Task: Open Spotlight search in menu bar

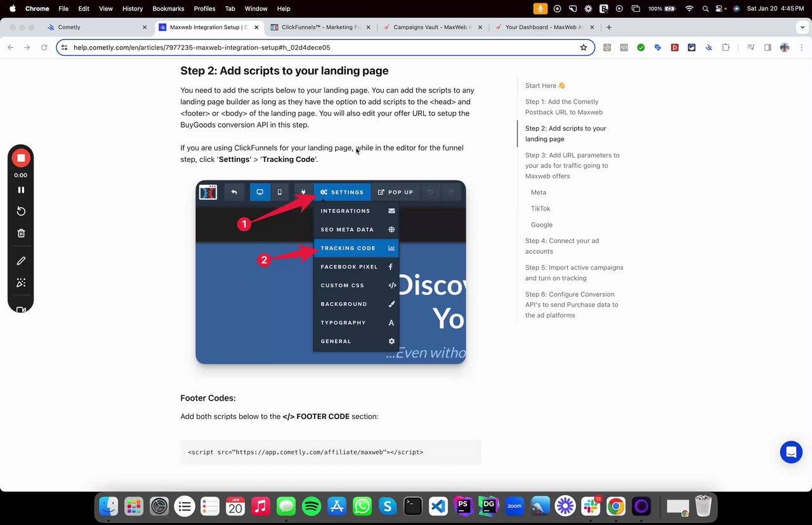Action: [705, 8]
